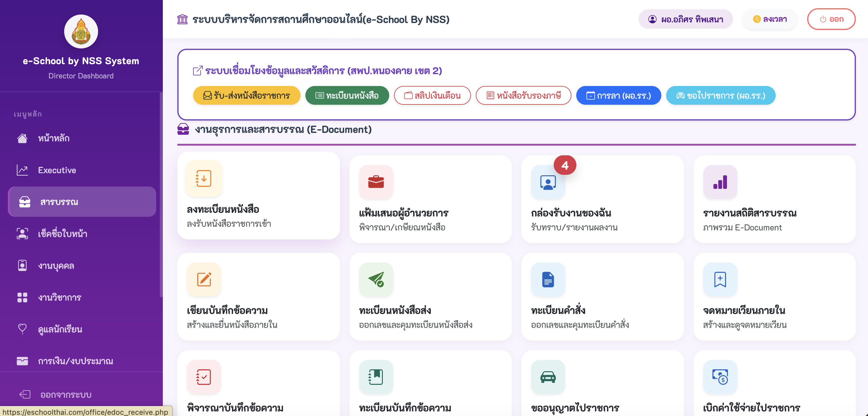Open การเงิน/งบประมาณ menu item
This screenshot has height=416, width=868.
point(82,361)
